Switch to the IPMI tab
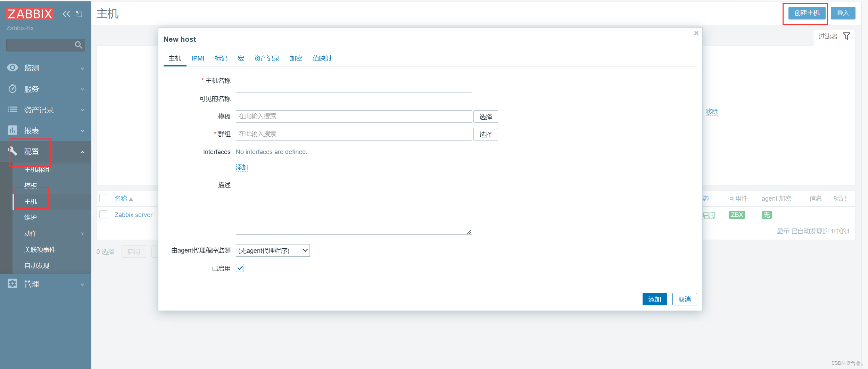 coord(198,58)
